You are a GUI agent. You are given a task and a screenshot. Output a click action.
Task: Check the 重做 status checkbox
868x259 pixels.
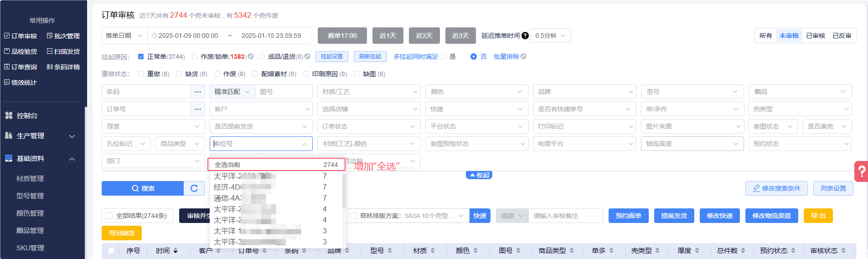tap(141, 74)
